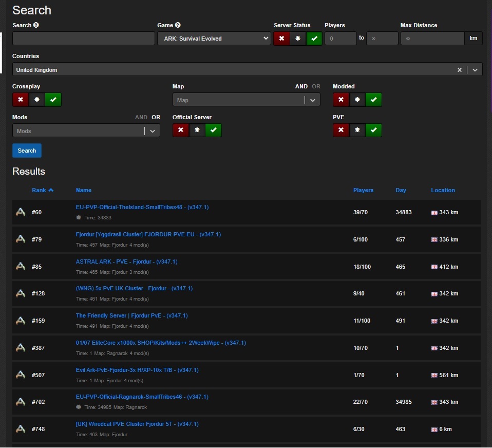Open EU-PVP-Official-Ragnarok-SmallTribes46 server link
The image size is (492, 448).
click(x=142, y=397)
